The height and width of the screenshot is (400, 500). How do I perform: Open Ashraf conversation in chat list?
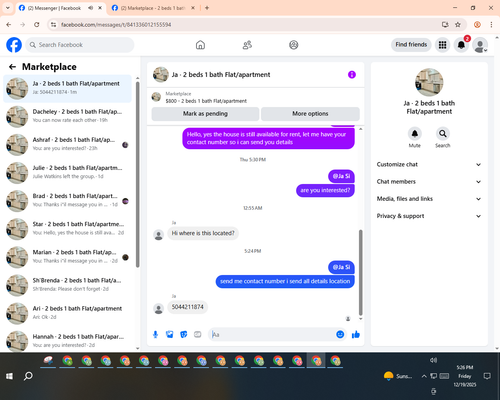[x=67, y=145]
